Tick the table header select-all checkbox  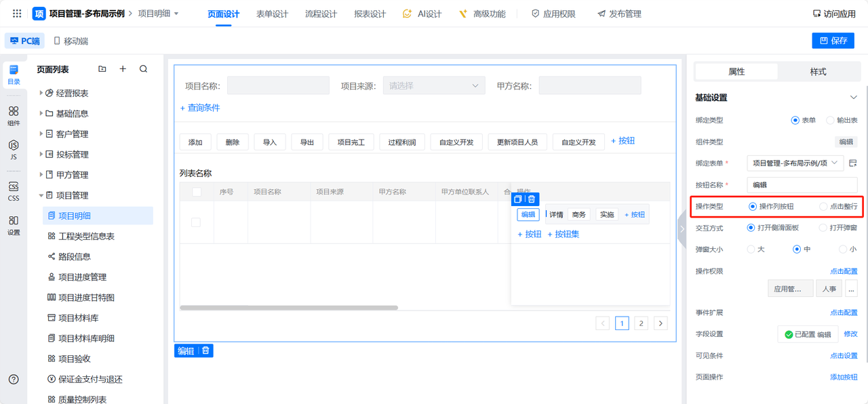point(197,192)
